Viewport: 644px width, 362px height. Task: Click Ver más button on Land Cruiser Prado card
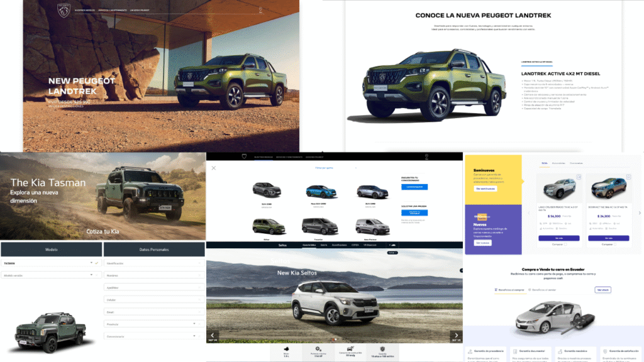click(559, 238)
